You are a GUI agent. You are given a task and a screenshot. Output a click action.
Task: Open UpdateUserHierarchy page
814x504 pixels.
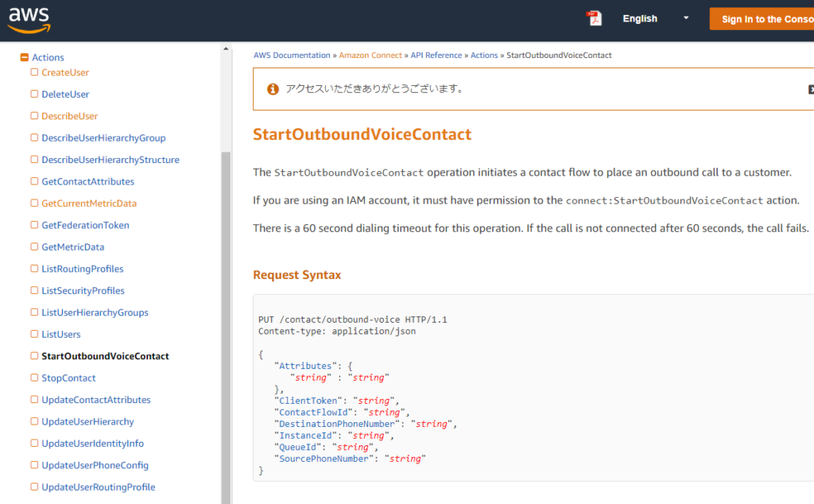87,421
